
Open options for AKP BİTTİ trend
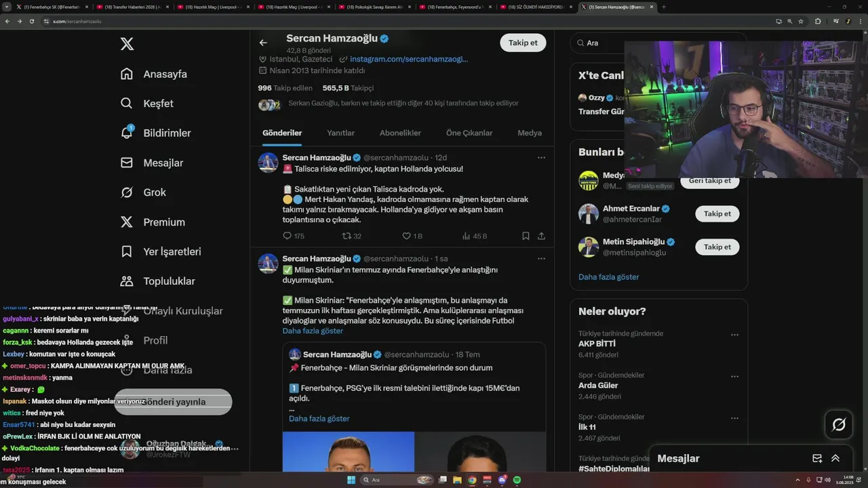[x=734, y=335]
